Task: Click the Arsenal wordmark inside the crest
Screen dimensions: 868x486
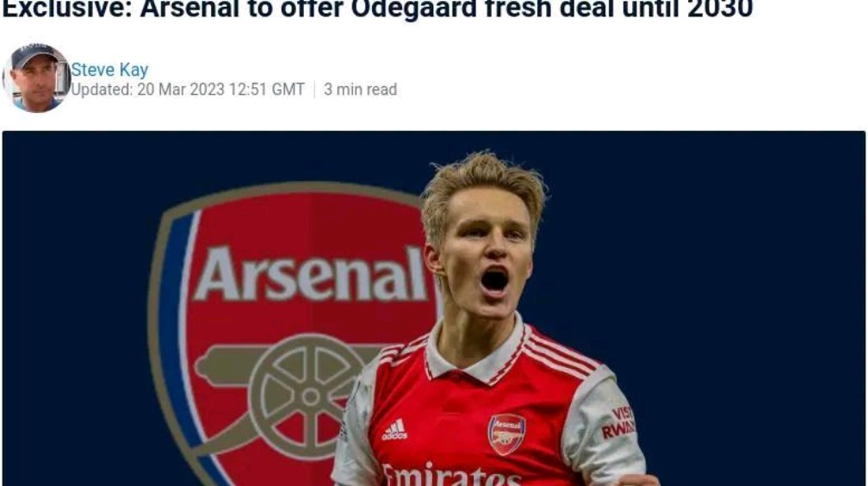Action: [x=311, y=274]
